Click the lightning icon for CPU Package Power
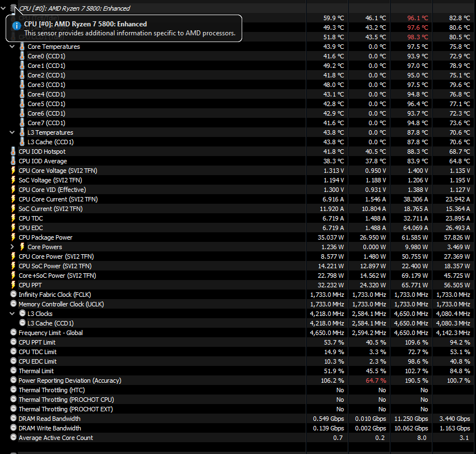The width and height of the screenshot is (476, 454). [x=13, y=237]
